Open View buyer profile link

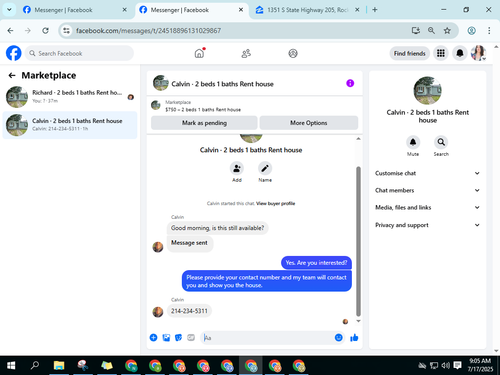click(x=275, y=203)
